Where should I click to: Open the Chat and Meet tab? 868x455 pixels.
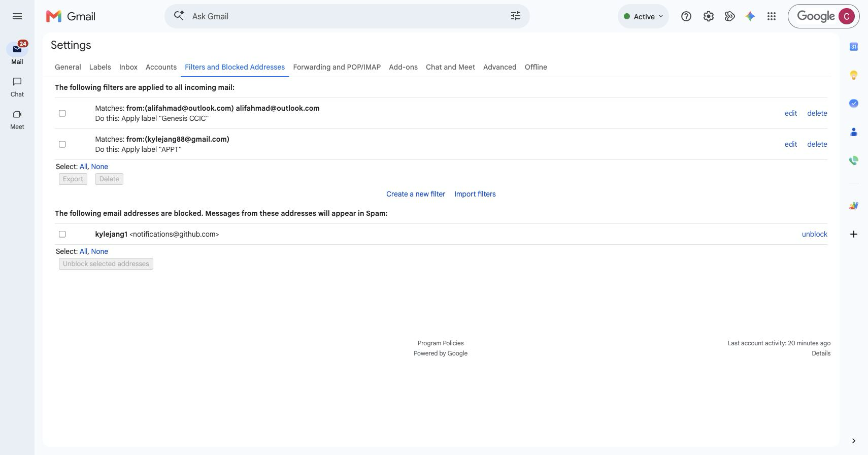point(450,67)
